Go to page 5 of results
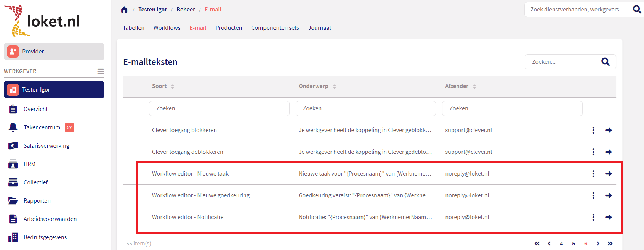 (574, 244)
